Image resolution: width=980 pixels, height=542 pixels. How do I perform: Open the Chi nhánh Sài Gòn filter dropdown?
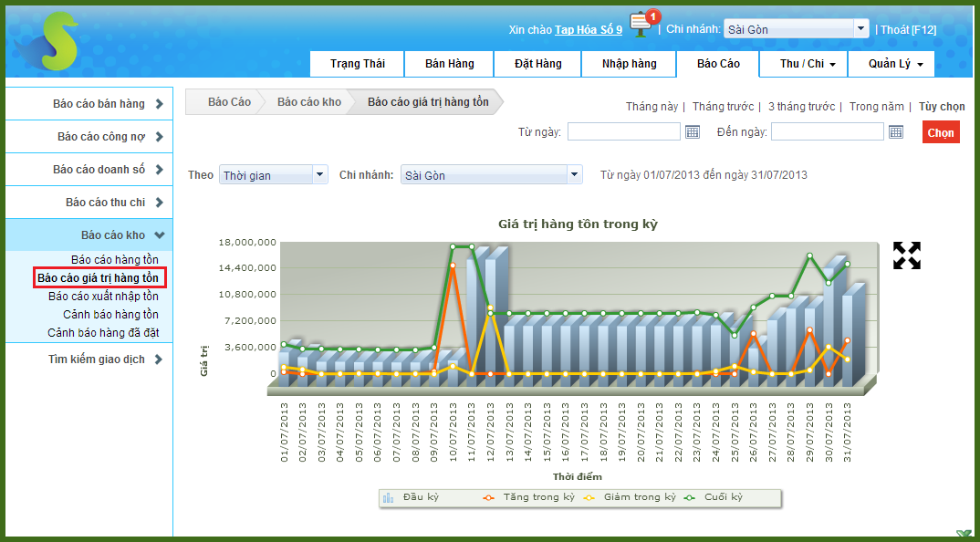tap(491, 175)
